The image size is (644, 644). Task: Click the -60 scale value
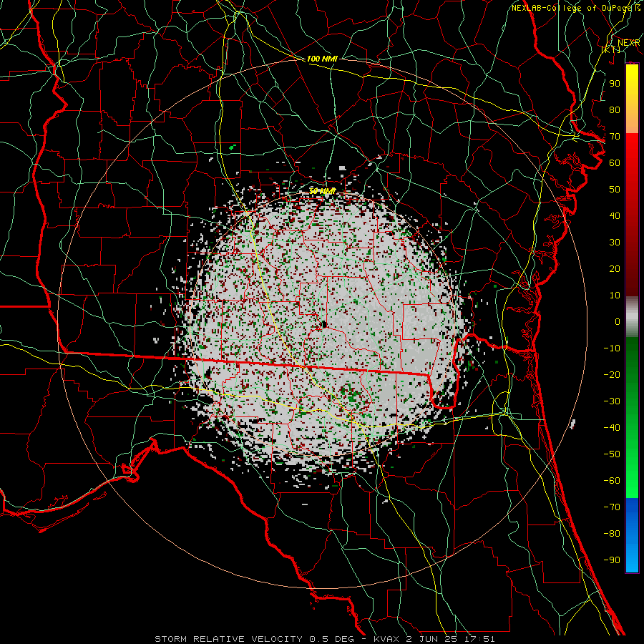[612, 481]
